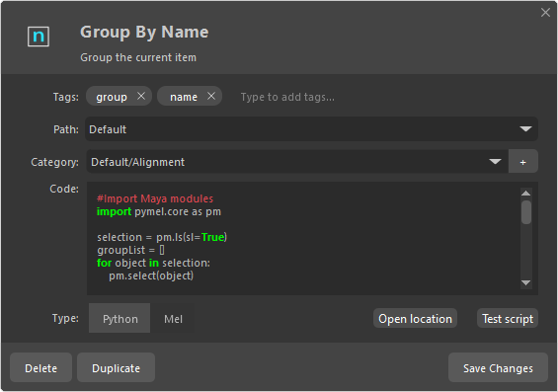Click the for object in selection line
The image size is (558, 392).
coord(153,263)
